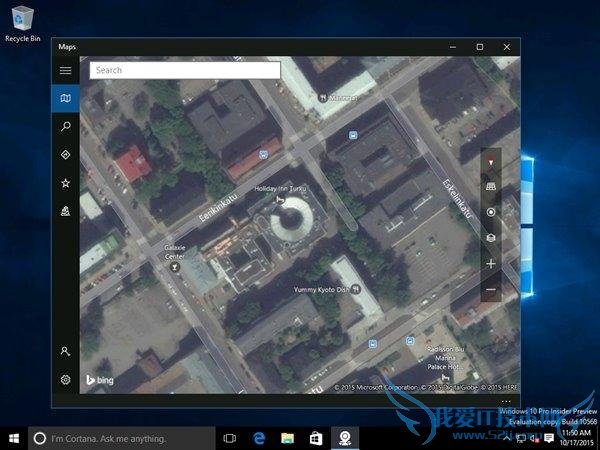The width and height of the screenshot is (600, 450).
Task: Click the Eskelinkatu street label
Action: [458, 199]
